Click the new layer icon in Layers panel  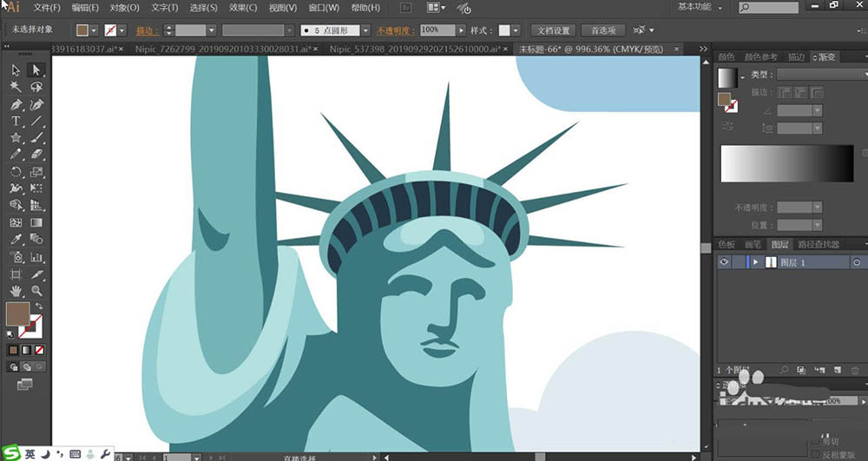[x=838, y=370]
